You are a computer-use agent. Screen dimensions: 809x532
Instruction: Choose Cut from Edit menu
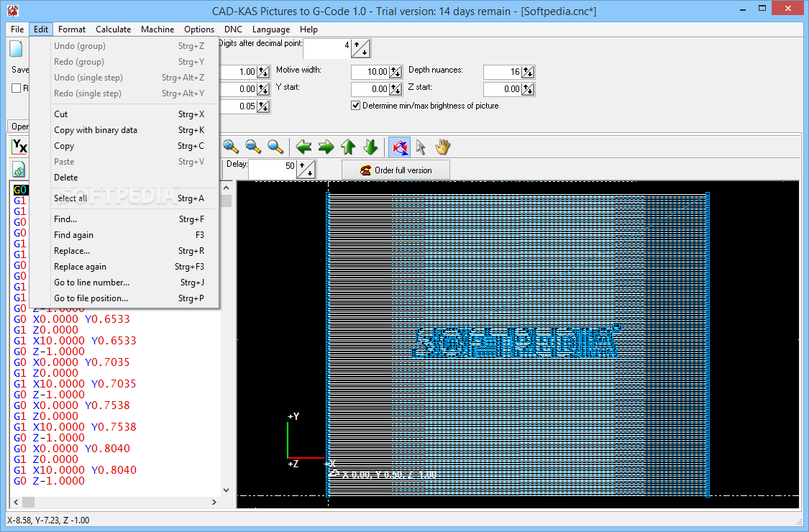tap(124, 114)
